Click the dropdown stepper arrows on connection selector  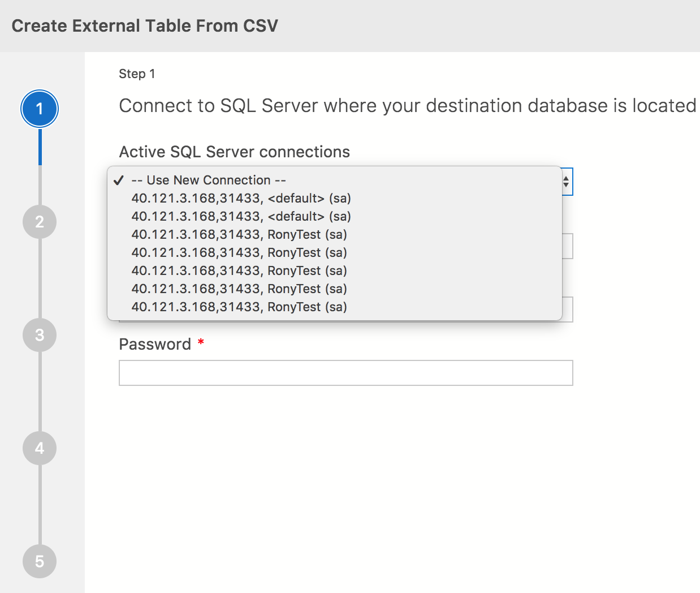567,182
